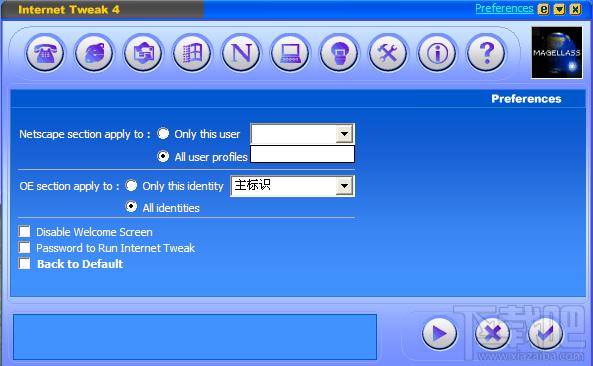The height and width of the screenshot is (366, 593).
Task: Select the Only this identity radio button
Action: point(131,185)
